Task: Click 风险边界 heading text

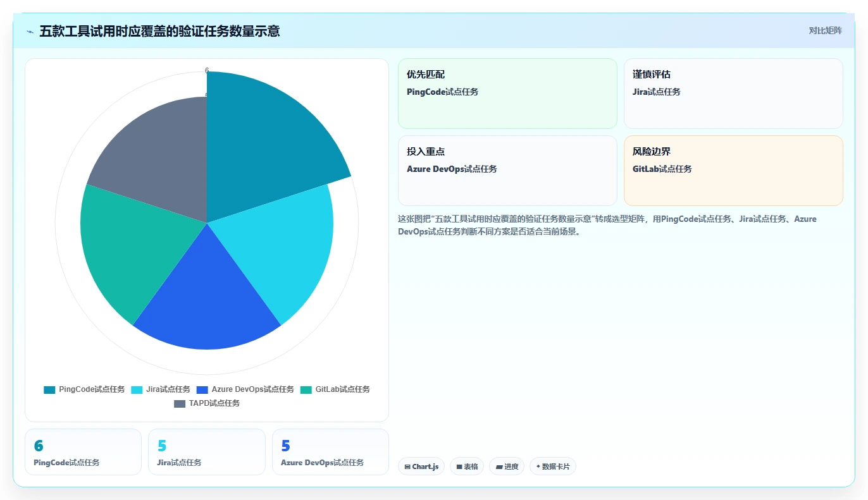Action: coord(652,152)
